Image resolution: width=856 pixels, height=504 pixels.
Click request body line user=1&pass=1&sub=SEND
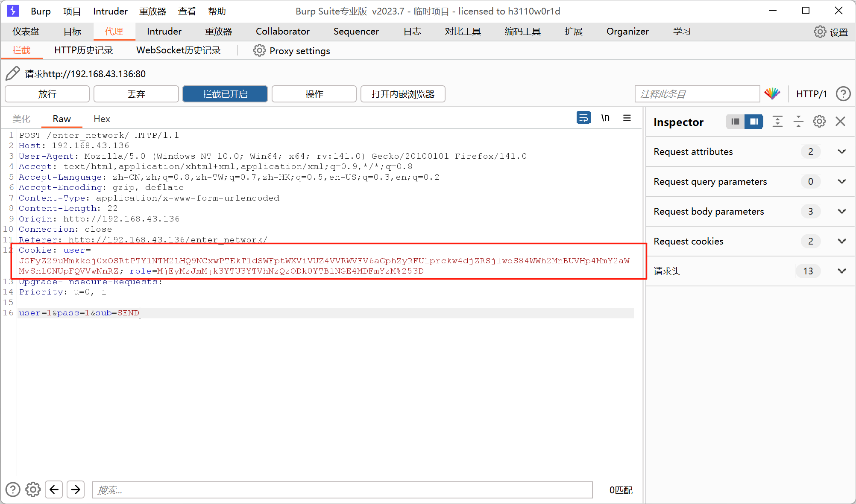pyautogui.click(x=79, y=313)
